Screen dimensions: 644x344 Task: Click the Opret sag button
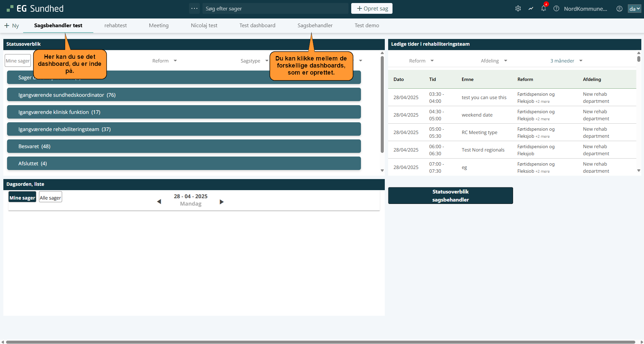[x=372, y=8]
